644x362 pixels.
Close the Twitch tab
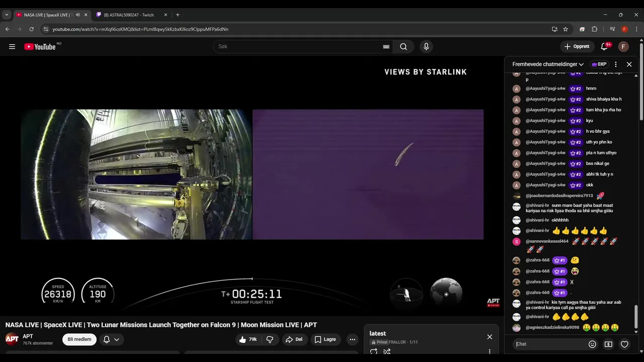click(166, 15)
